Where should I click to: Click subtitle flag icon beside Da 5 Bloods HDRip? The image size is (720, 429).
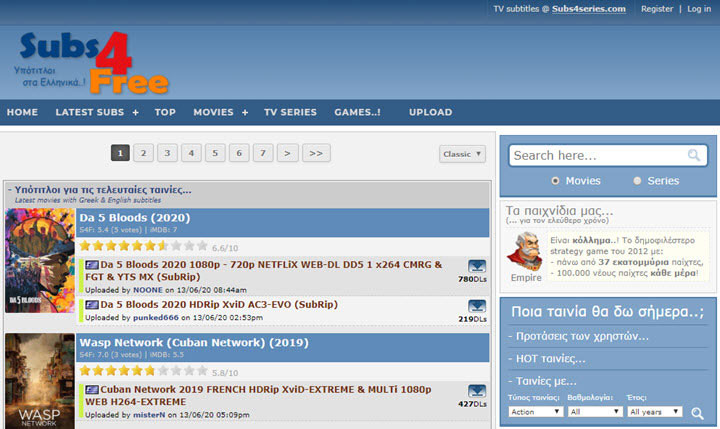coord(92,305)
